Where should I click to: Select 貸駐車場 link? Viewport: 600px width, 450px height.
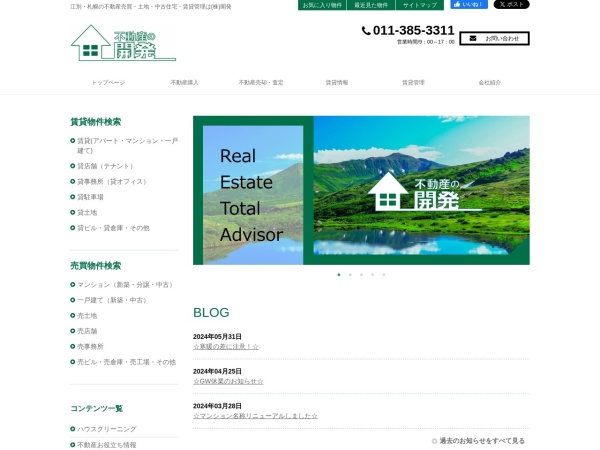[90, 197]
